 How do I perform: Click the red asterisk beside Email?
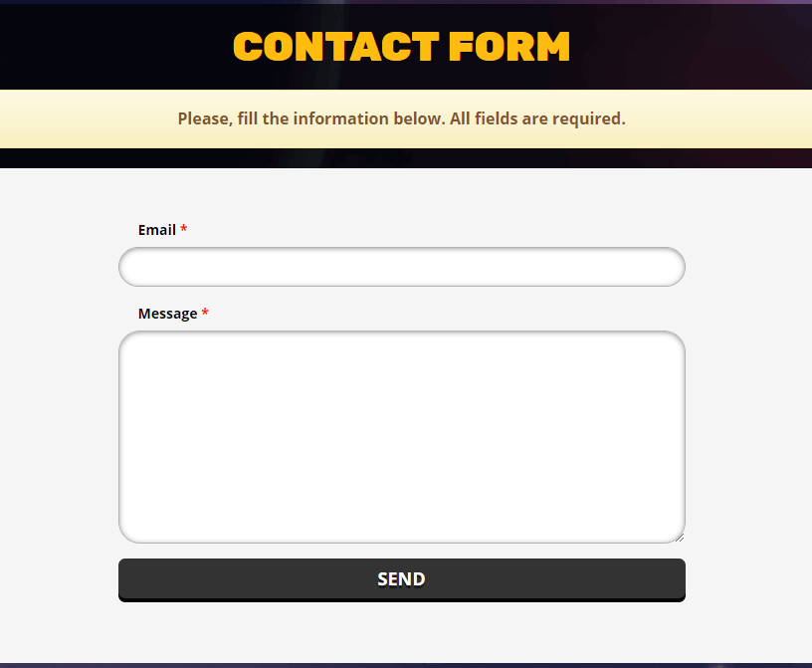click(184, 230)
